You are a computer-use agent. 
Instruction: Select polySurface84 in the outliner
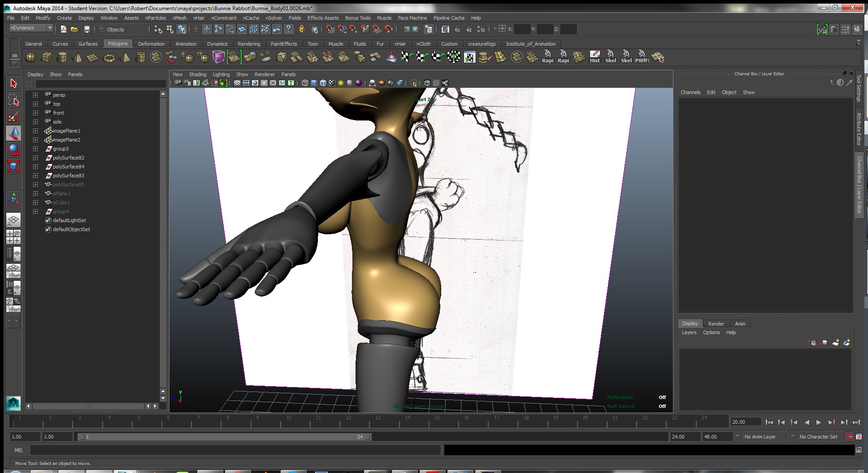pos(68,167)
